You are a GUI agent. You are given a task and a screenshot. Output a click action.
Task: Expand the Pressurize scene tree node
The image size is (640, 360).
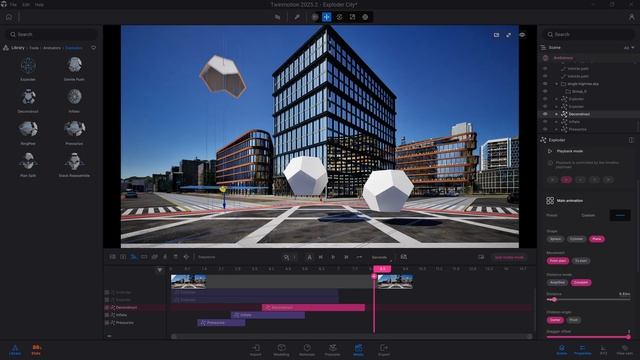click(556, 129)
